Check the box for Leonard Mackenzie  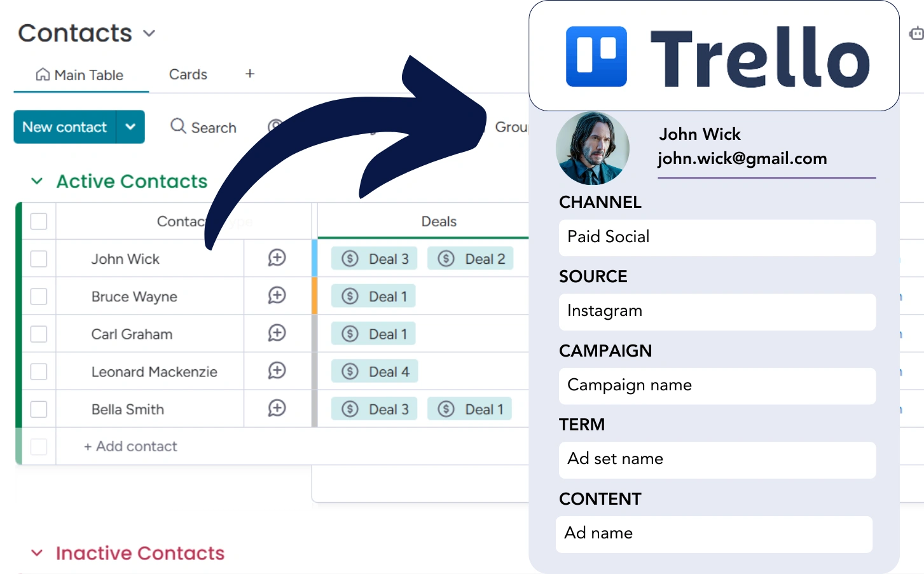(x=39, y=371)
